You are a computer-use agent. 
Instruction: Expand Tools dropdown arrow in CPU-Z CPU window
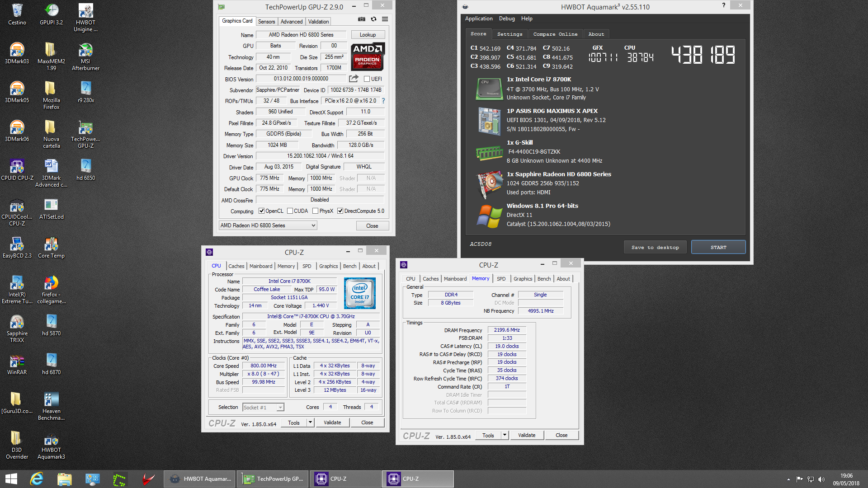point(310,422)
